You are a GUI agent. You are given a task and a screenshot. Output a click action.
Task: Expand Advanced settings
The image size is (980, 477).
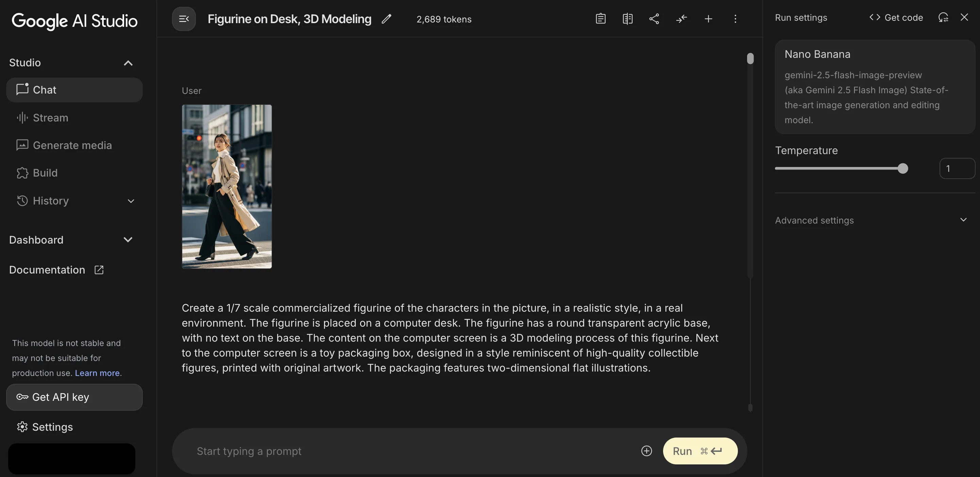point(963,220)
